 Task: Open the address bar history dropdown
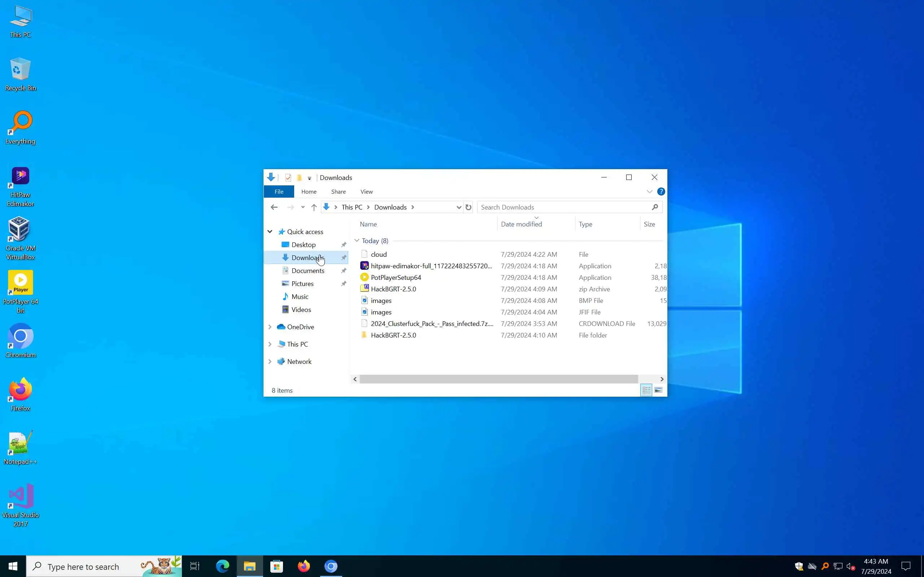458,207
